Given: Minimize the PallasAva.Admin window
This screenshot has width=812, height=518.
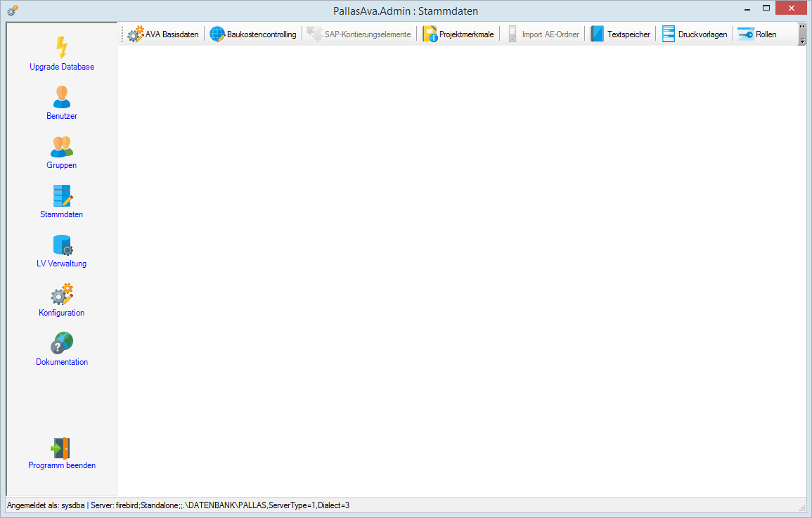Looking at the screenshot, I should [x=747, y=9].
